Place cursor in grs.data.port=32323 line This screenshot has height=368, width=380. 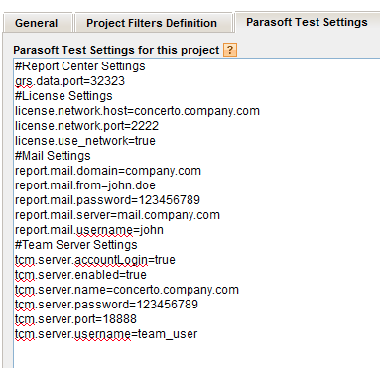click(70, 81)
